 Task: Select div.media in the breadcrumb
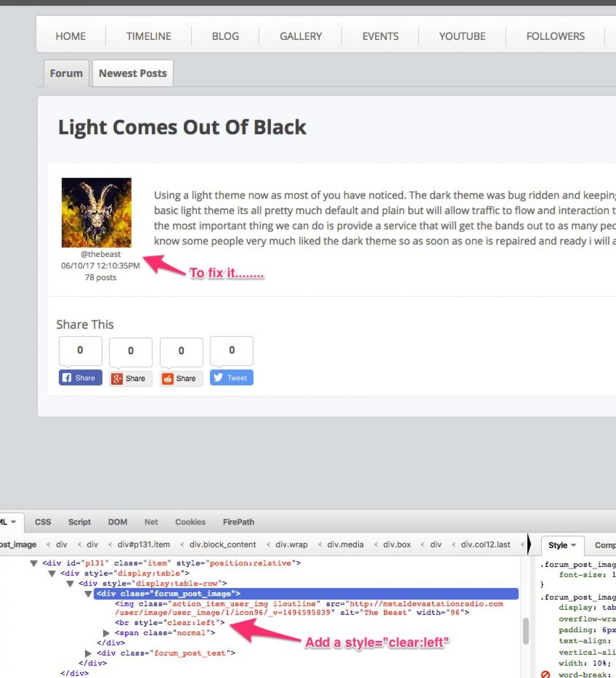tap(345, 545)
